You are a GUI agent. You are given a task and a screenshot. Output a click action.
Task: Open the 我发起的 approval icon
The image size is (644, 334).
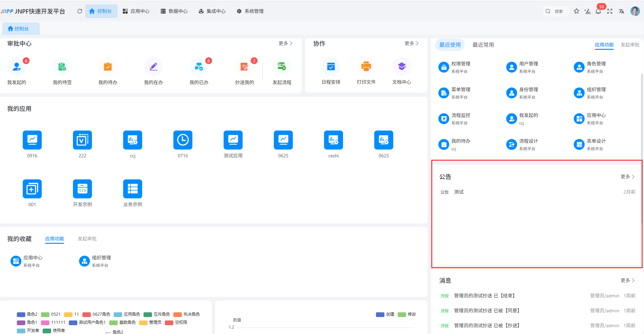pos(17,67)
